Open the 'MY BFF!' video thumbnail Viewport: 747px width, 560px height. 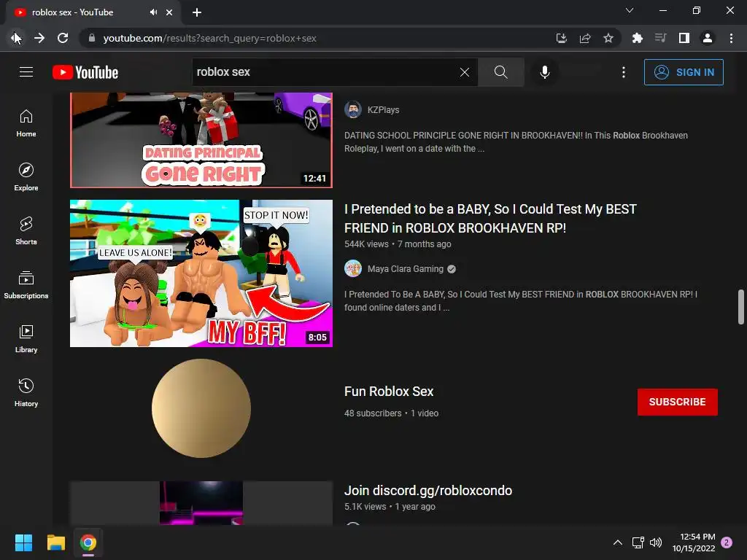click(201, 273)
